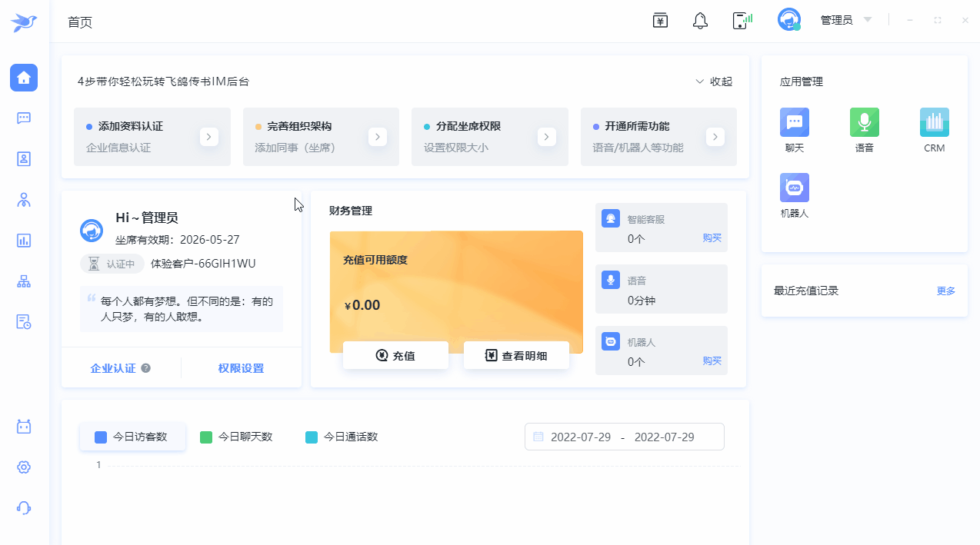980x545 pixels.
Task: Open the 语音 voice application icon
Action: (864, 123)
